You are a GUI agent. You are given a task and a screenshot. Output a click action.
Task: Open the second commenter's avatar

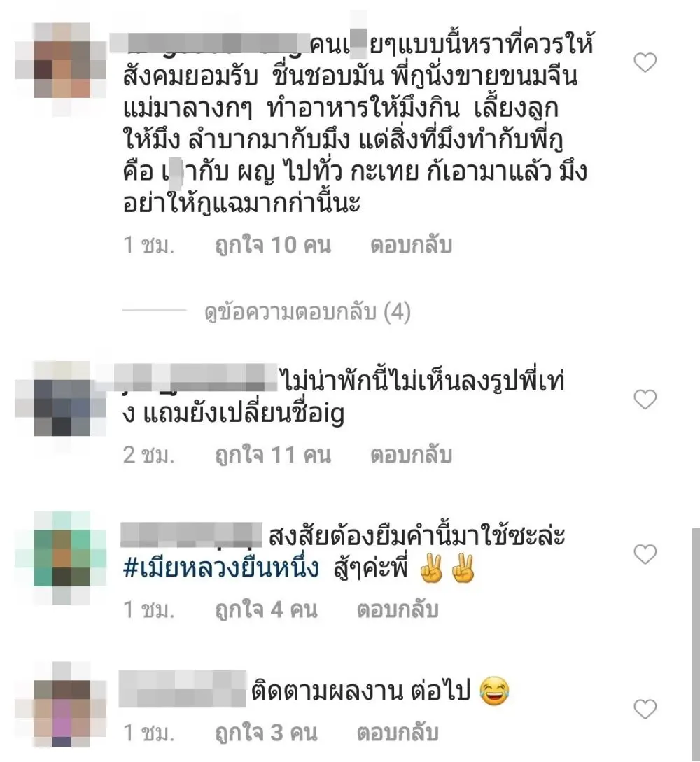(62, 400)
